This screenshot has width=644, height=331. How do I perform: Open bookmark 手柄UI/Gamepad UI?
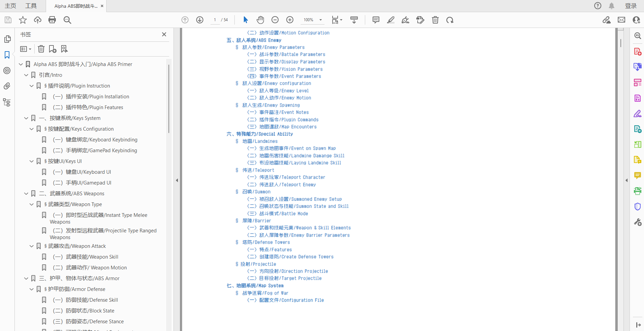pyautogui.click(x=82, y=183)
